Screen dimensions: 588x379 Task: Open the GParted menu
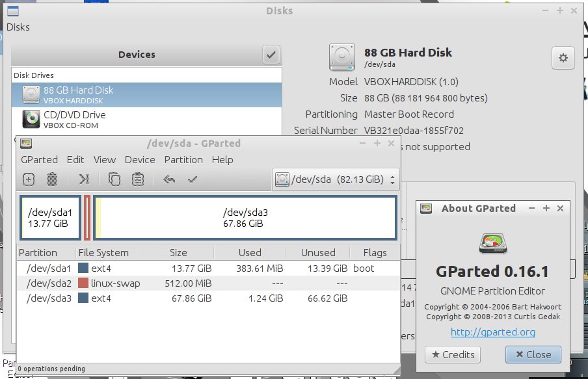40,160
